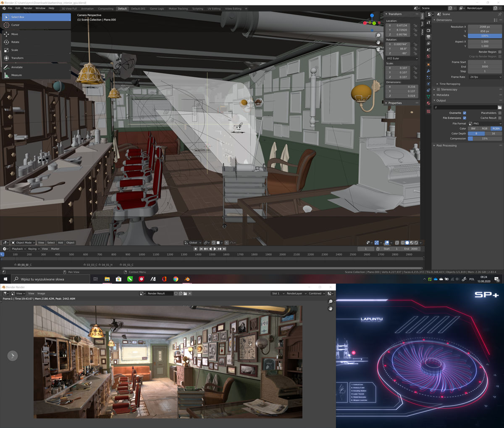Click the camera view icon in viewport
The width and height of the screenshot is (504, 428).
tap(378, 49)
